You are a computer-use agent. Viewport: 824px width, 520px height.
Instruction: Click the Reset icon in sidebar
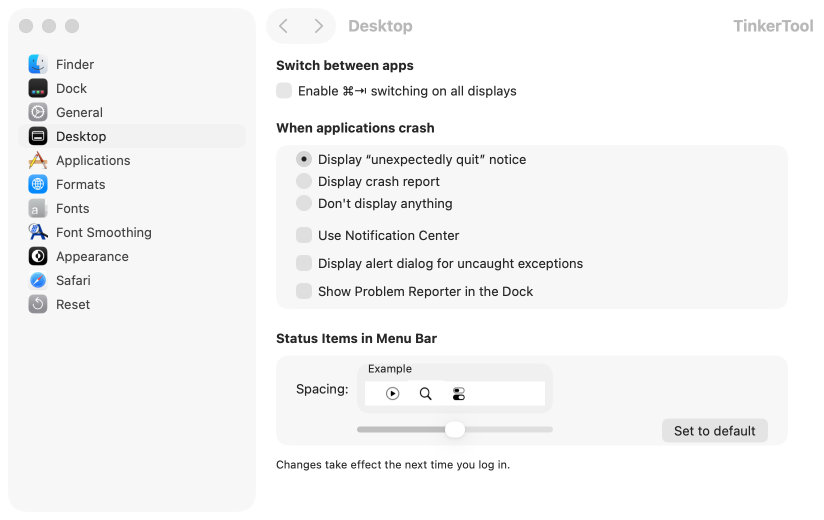[x=38, y=304]
